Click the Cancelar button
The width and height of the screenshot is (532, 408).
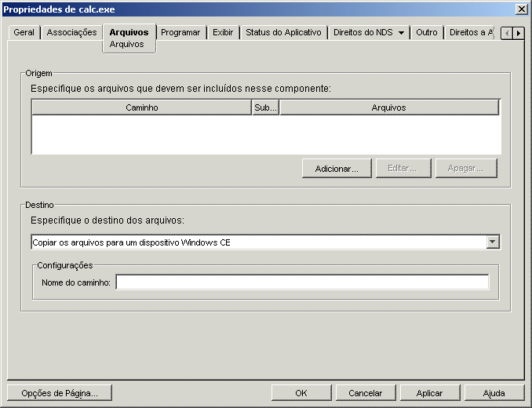(x=366, y=393)
